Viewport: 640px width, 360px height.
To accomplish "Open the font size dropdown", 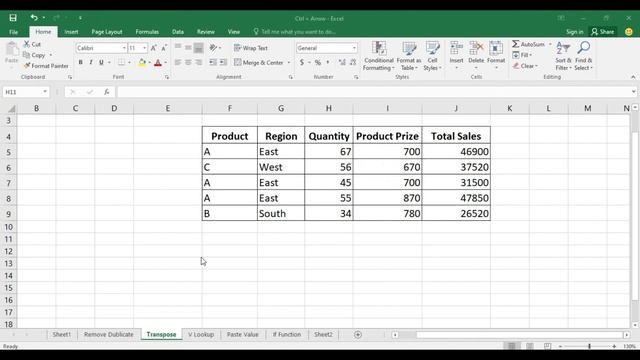I will 144,48.
